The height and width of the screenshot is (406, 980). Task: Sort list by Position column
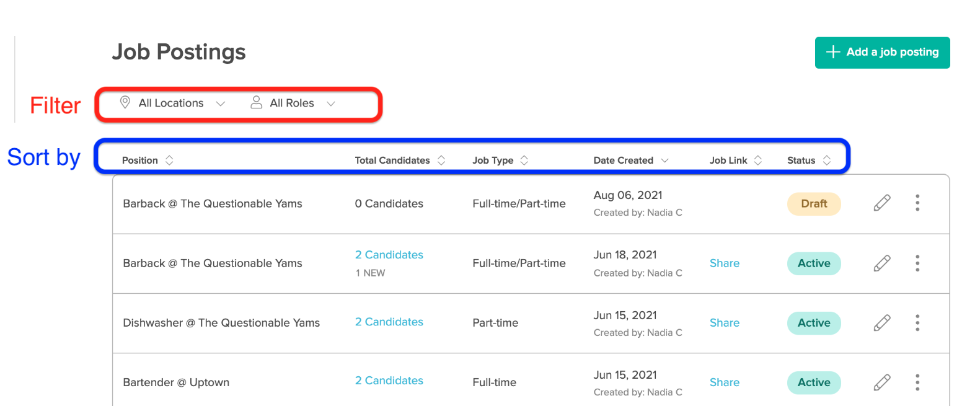coord(148,160)
